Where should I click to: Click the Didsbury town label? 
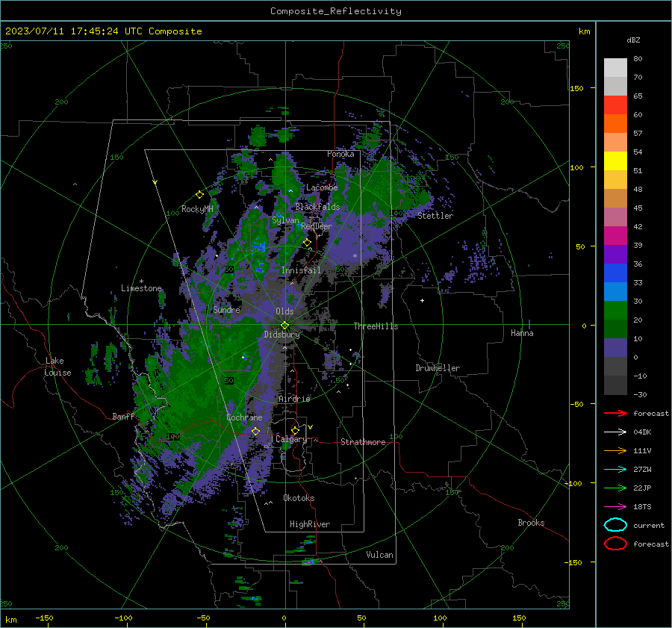pyautogui.click(x=281, y=335)
